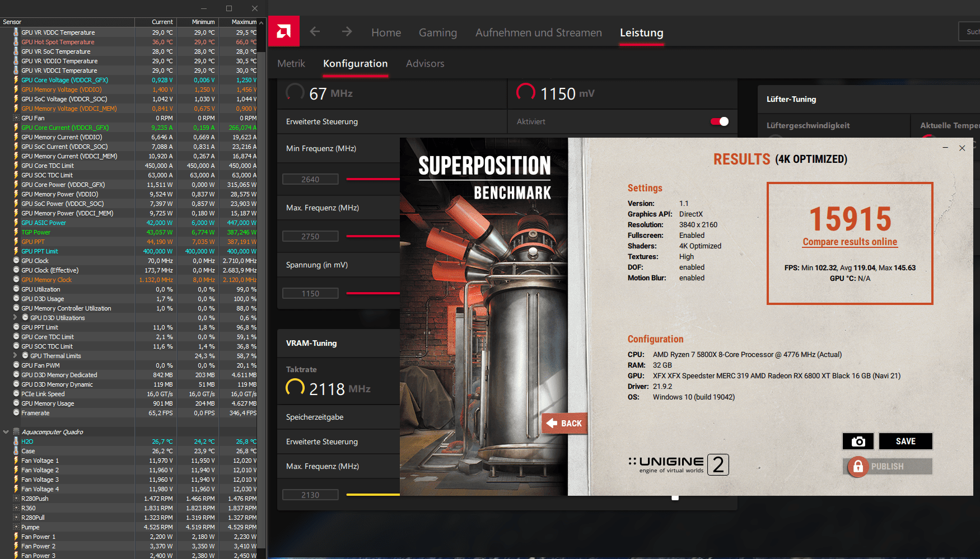
Task: Take a screenshot with the camera button
Action: [858, 441]
